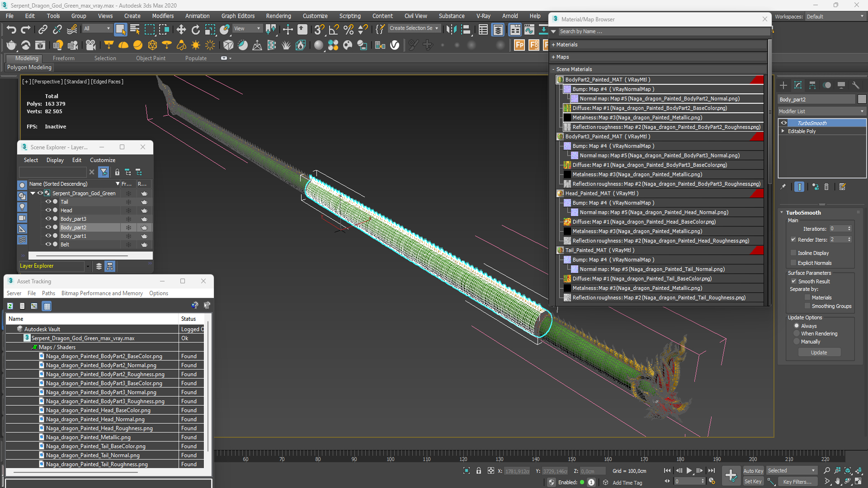Click Scene Explorer lock selection icon

click(x=117, y=172)
